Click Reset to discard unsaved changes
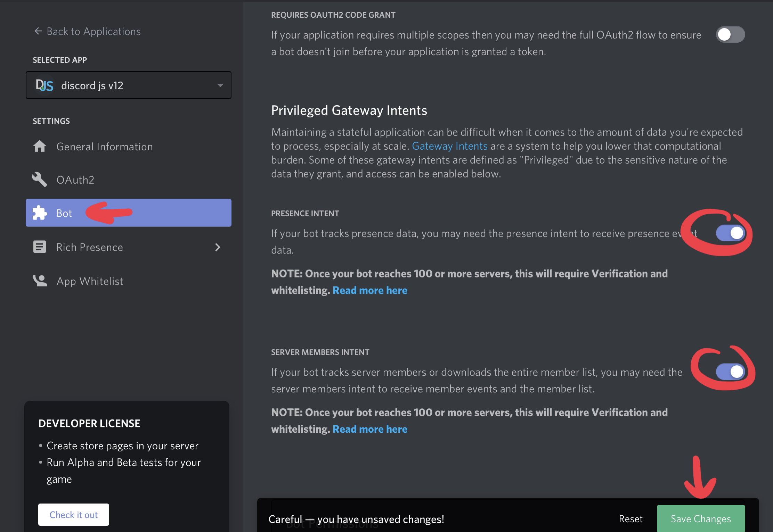Image resolution: width=773 pixels, height=532 pixels. pyautogui.click(x=630, y=519)
